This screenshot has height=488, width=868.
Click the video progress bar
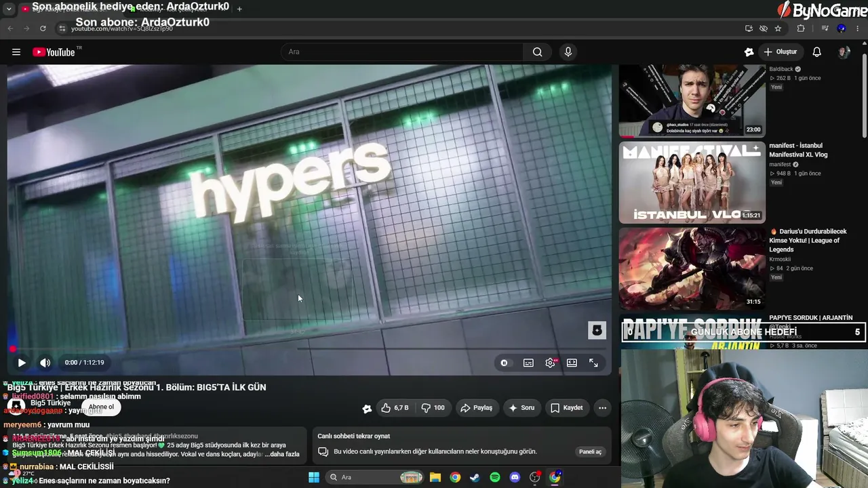pos(309,349)
